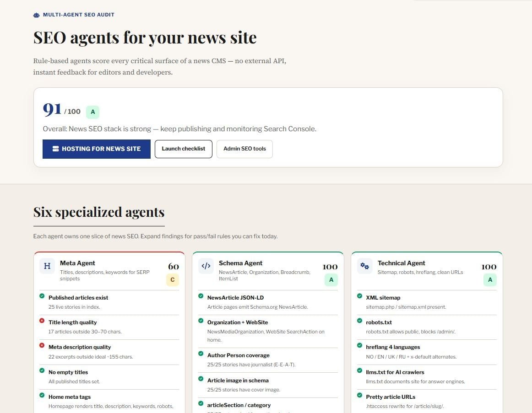Click the Home meta tags finding
Image resolution: width=532 pixels, height=413 pixels.
(70, 397)
